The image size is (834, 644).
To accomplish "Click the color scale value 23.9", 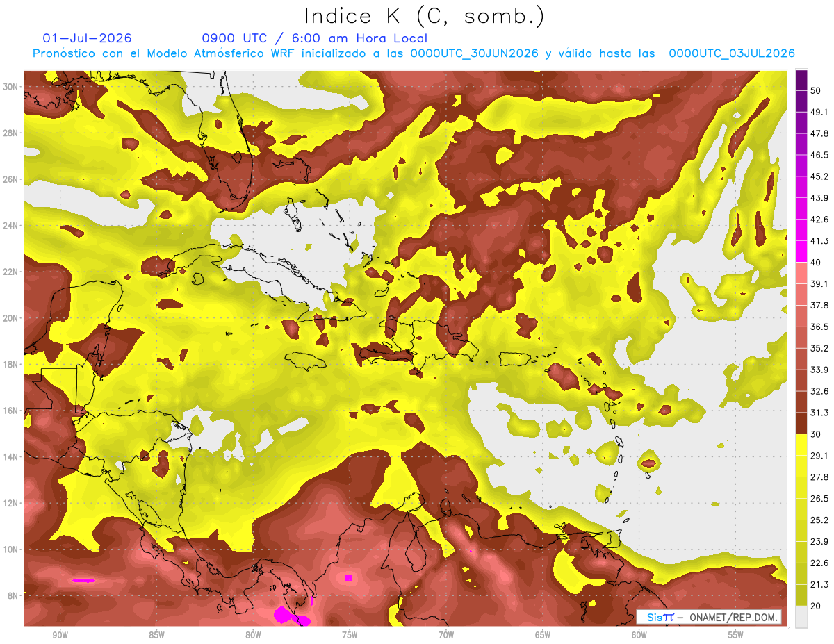I will click(819, 542).
